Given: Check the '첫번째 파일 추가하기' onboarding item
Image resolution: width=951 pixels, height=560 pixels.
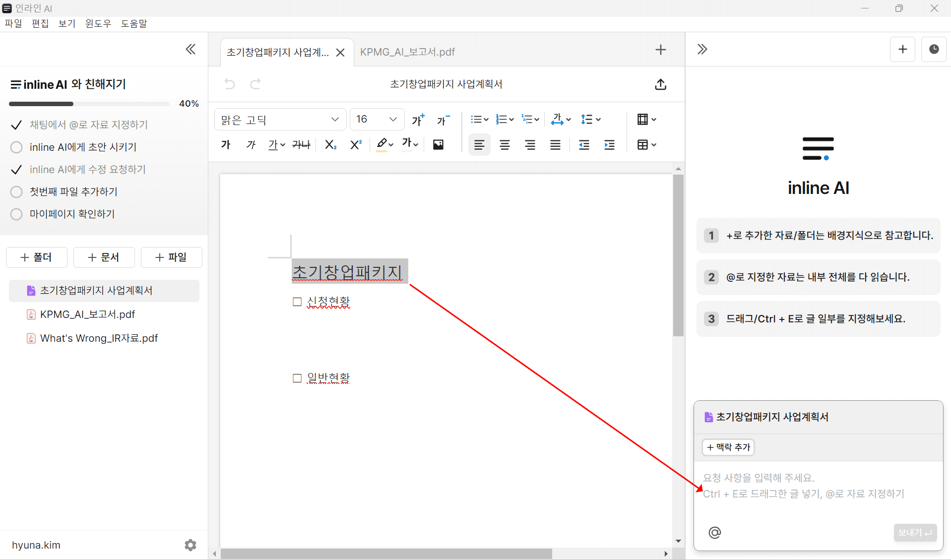Looking at the screenshot, I should click(x=16, y=191).
